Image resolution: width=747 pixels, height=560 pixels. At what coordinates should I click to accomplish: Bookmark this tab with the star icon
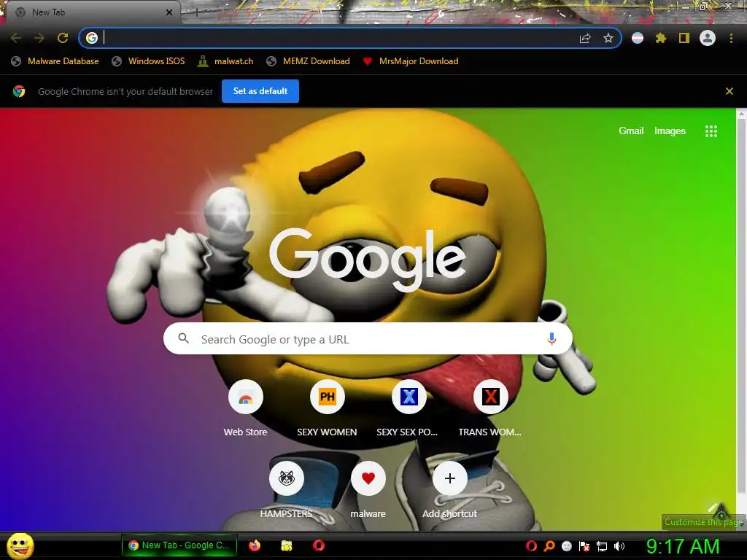(608, 38)
